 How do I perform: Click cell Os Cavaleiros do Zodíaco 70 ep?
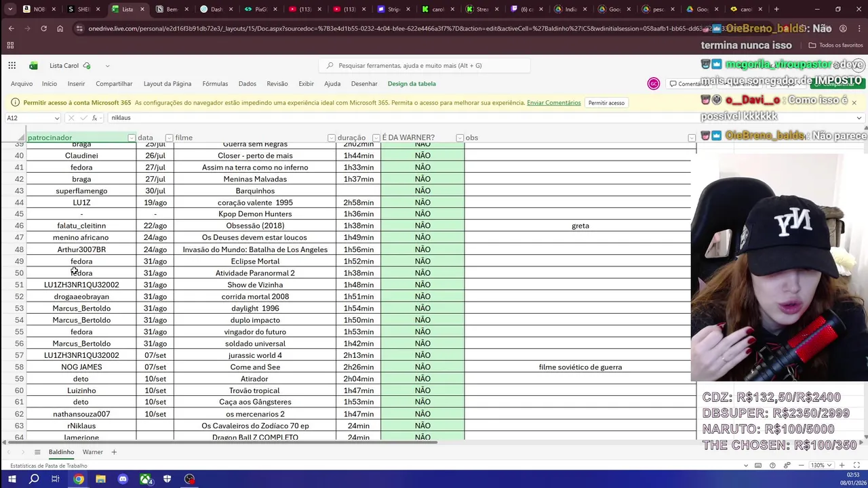pos(255,426)
